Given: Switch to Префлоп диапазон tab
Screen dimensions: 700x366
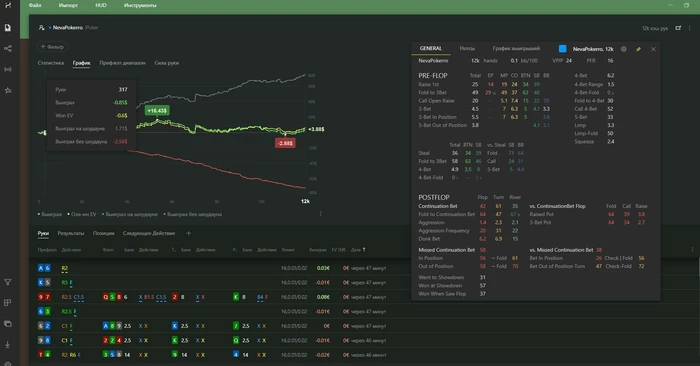Looking at the screenshot, I should pos(122,63).
